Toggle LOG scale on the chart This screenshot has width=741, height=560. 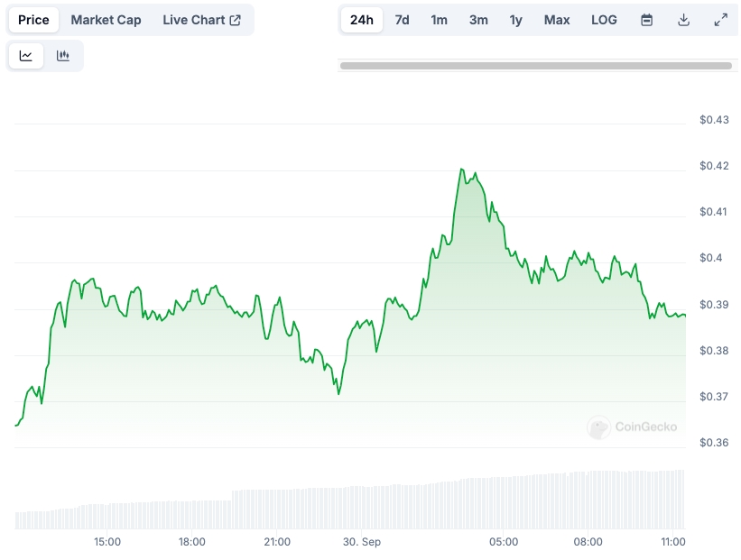pos(604,20)
